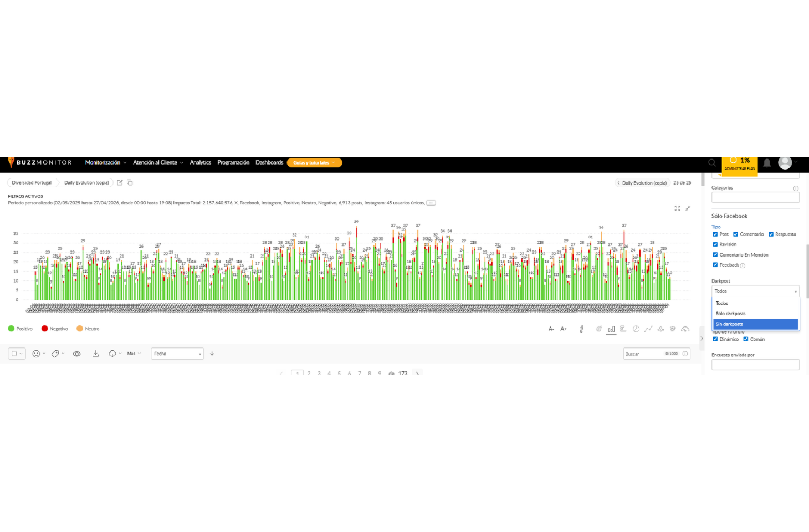Click the duplicate dashboard icon beside breadcrumb
Viewport: 809px width, 532px height.
[130, 182]
